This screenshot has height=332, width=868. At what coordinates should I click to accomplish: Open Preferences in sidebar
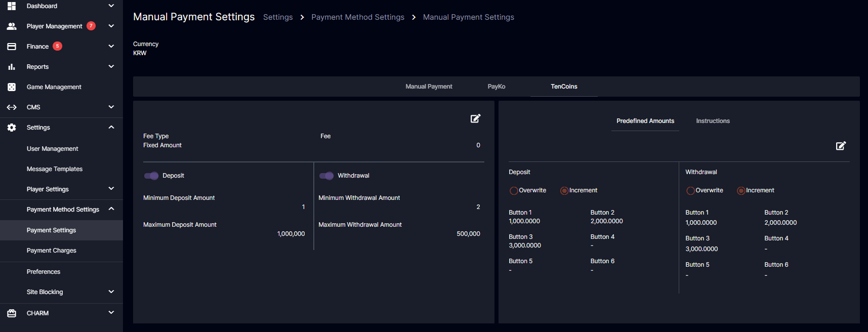(x=44, y=272)
